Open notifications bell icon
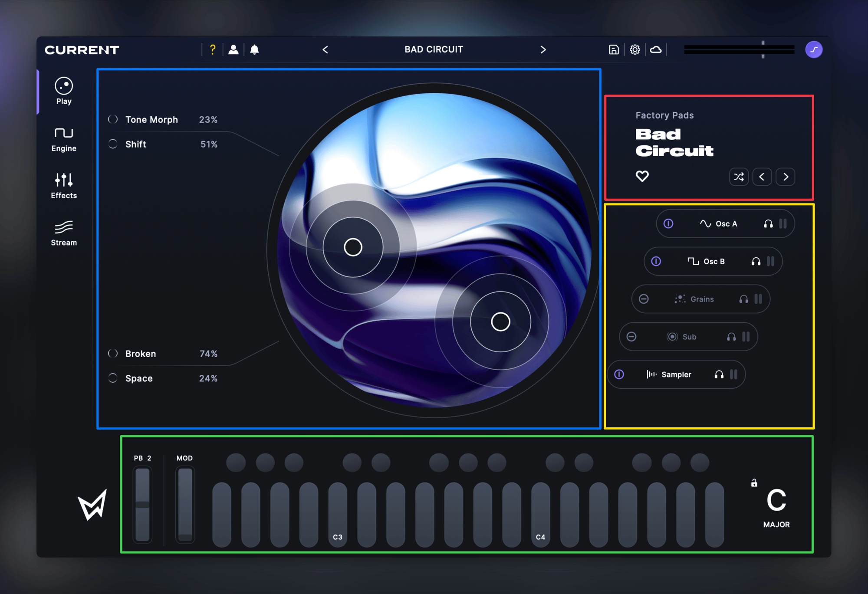 tap(255, 49)
